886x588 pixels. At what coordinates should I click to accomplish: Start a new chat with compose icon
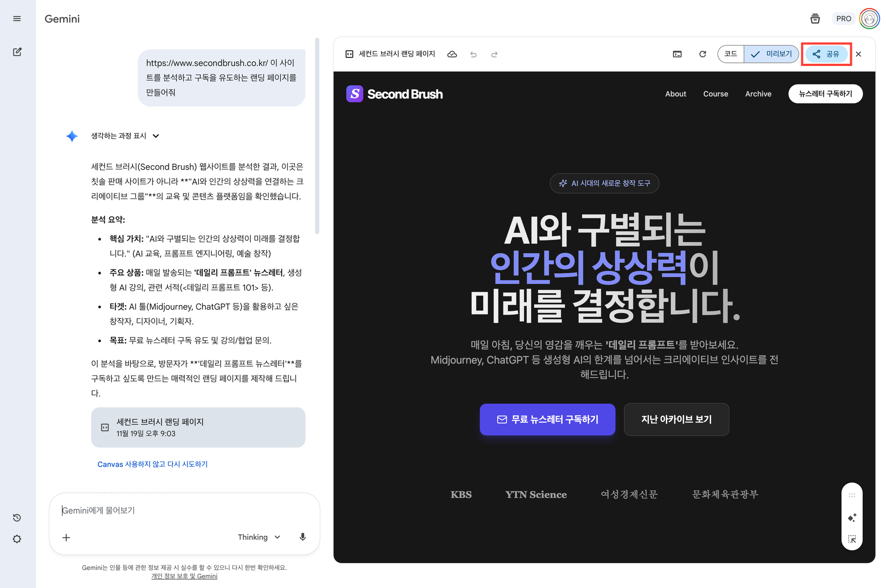17,52
